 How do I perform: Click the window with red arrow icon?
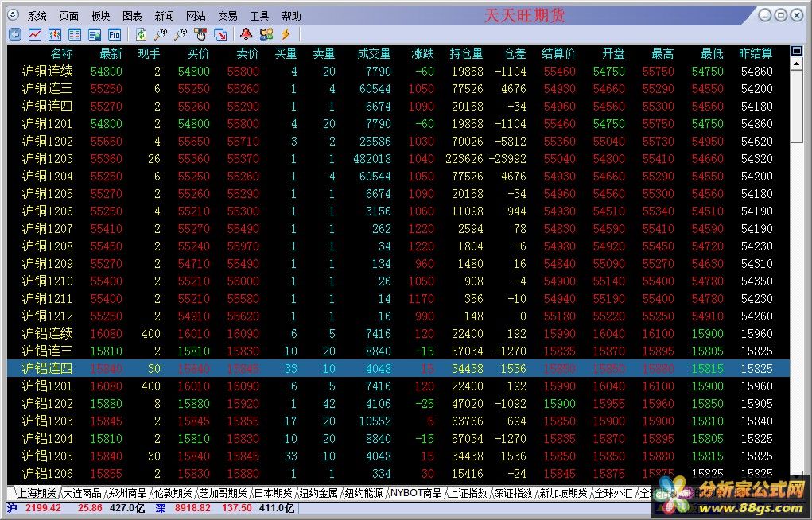click(220, 34)
